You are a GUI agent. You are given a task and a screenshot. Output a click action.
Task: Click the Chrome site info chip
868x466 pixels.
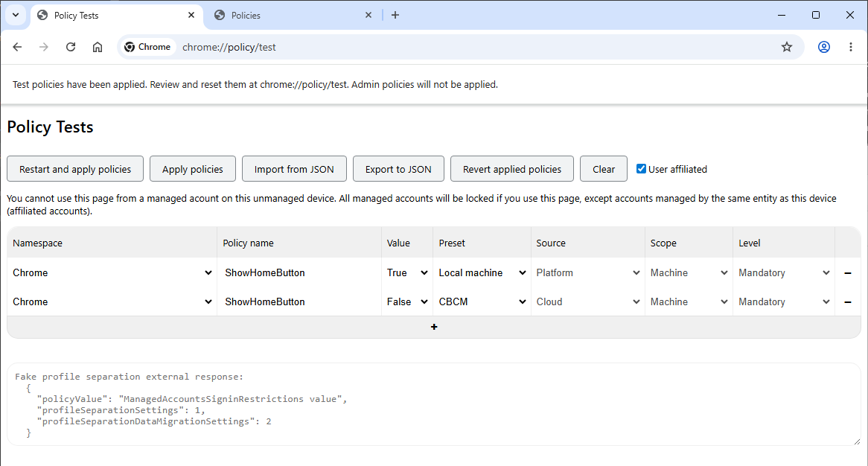click(147, 47)
